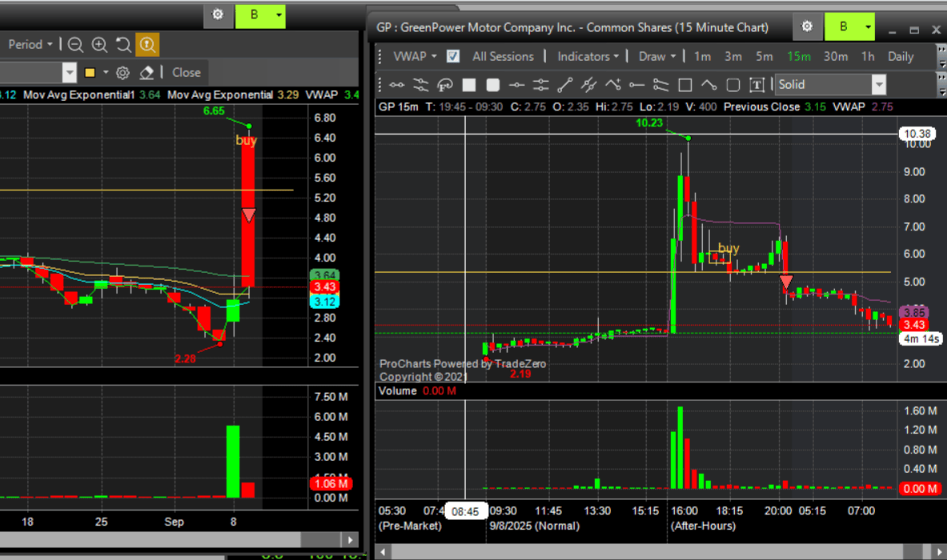Select the outlined rounded rectangle tool
Viewport: 947px width, 560px height.
(x=733, y=85)
